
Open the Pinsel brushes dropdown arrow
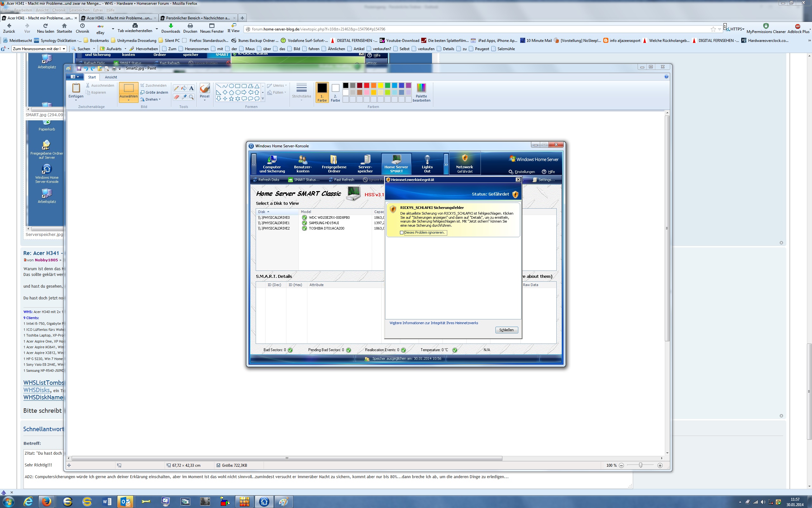(x=204, y=100)
